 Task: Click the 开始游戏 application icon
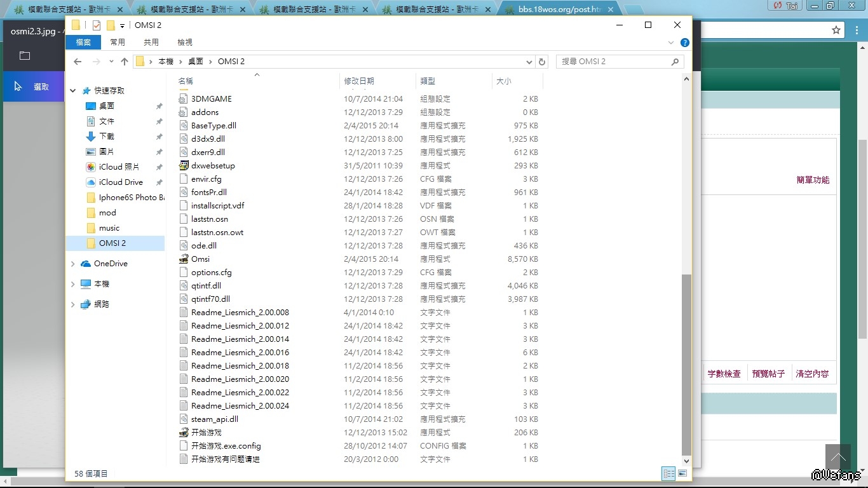tap(184, 432)
